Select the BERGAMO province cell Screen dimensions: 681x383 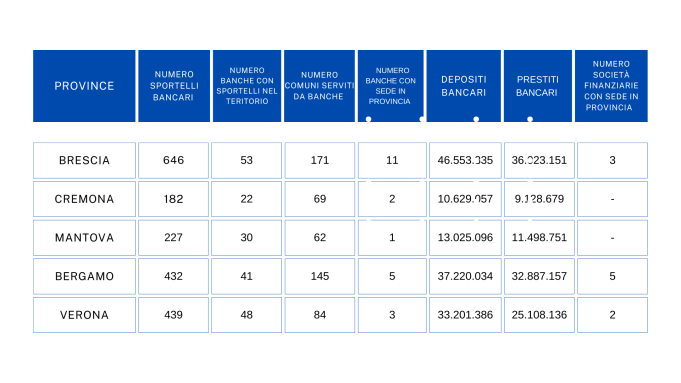pyautogui.click(x=84, y=277)
